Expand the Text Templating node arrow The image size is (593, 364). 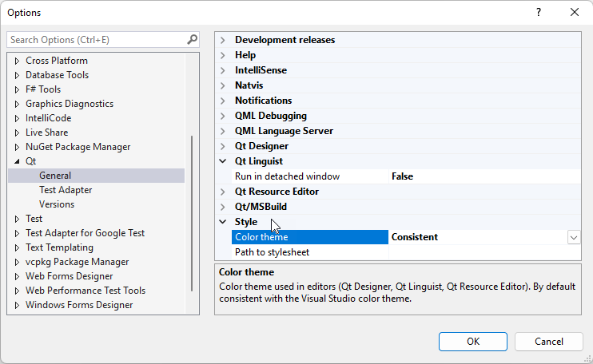(x=17, y=247)
